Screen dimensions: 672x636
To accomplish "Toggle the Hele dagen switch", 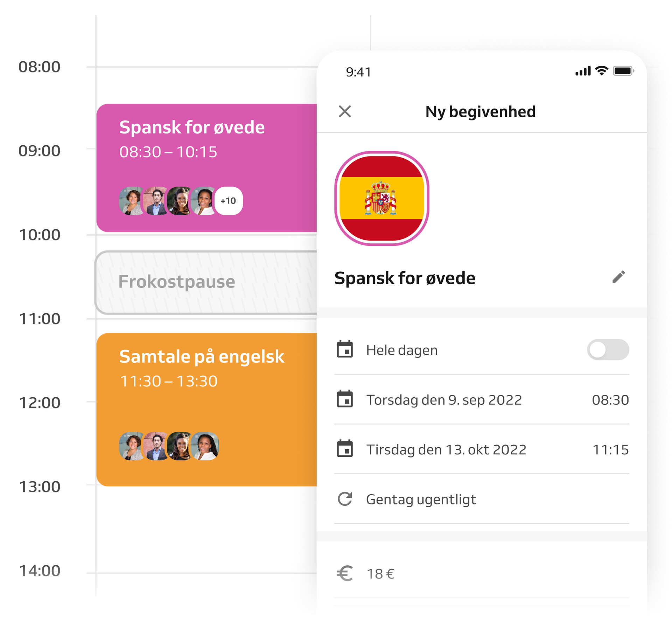I will click(608, 350).
